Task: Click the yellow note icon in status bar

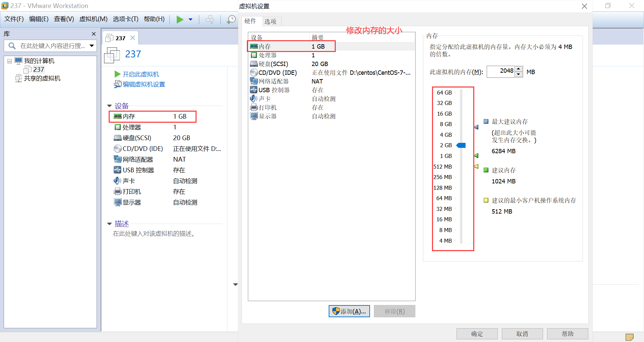Action: click(x=630, y=337)
